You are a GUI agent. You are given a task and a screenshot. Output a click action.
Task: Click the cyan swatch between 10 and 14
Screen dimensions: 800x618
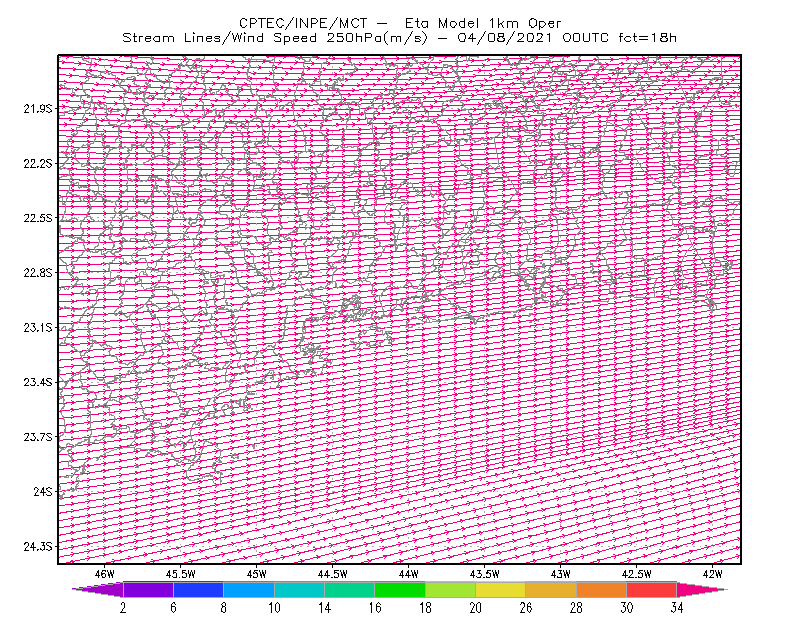[299, 589]
